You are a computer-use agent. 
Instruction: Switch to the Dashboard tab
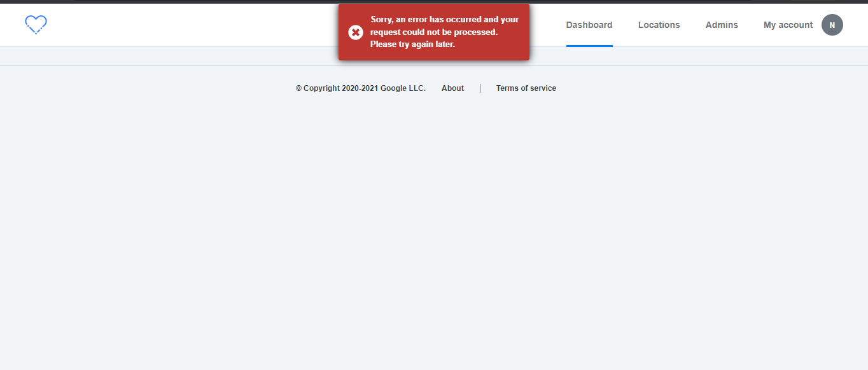(589, 25)
